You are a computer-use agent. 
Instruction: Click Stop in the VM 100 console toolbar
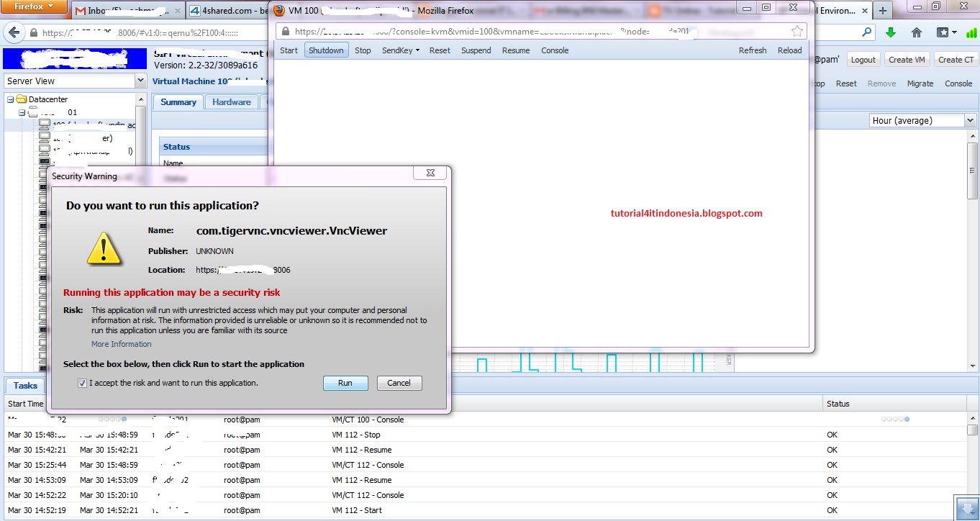click(363, 50)
